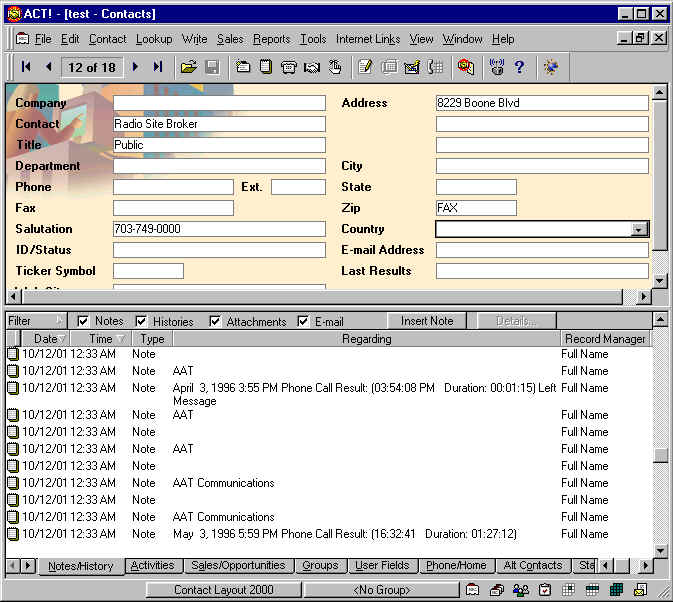Click into the Company input field
The image size is (673, 602).
point(219,103)
